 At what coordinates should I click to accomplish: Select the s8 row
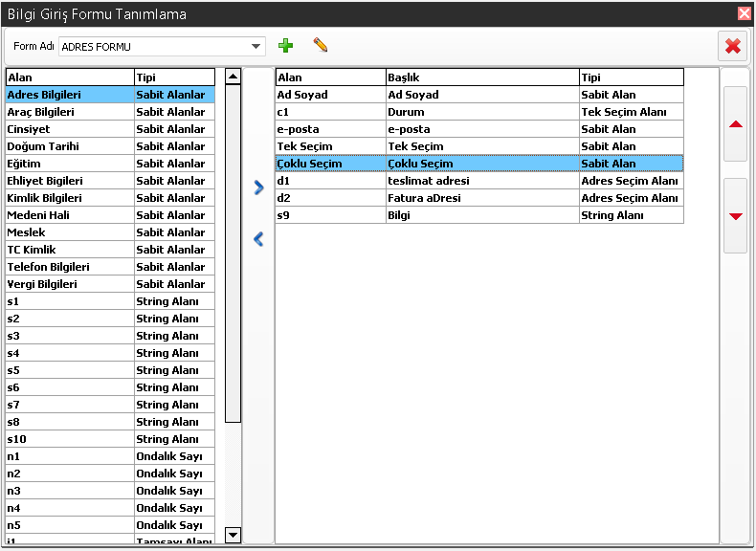point(110,422)
